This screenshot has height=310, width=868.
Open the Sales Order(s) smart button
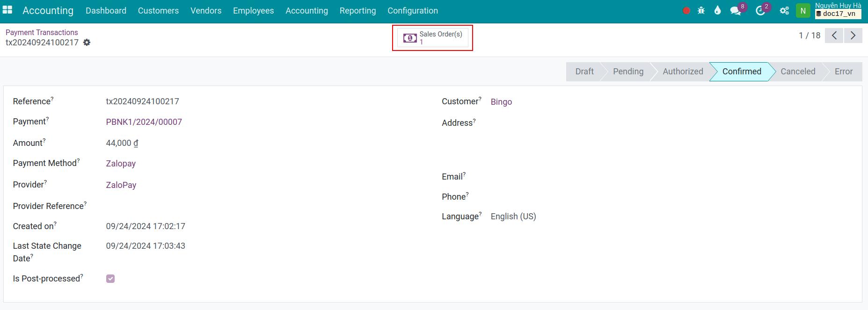433,38
